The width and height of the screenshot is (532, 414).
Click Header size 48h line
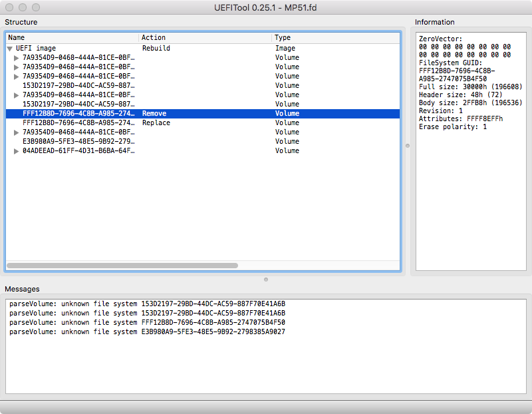click(460, 95)
